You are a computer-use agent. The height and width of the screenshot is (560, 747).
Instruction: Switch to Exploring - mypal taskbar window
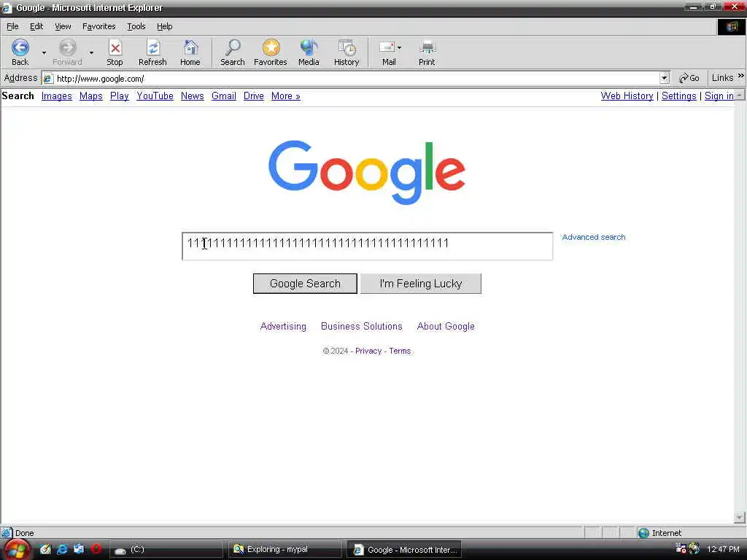[x=285, y=550]
